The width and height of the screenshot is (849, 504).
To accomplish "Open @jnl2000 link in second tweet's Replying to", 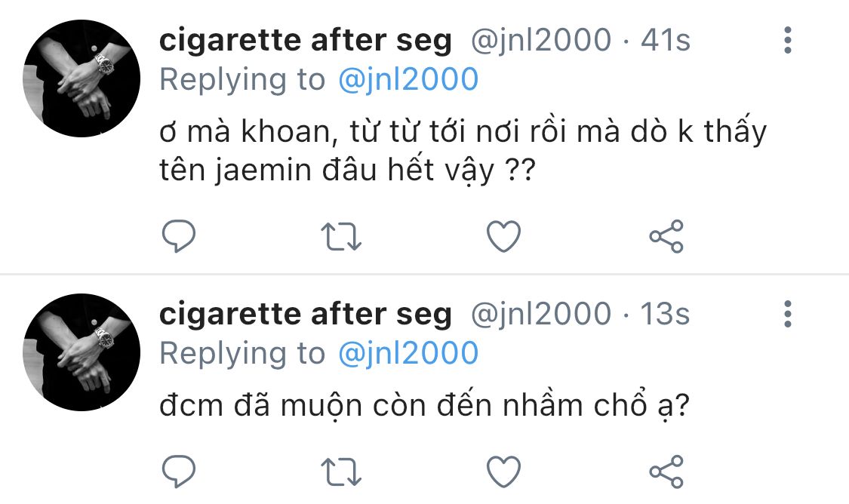I will (408, 354).
